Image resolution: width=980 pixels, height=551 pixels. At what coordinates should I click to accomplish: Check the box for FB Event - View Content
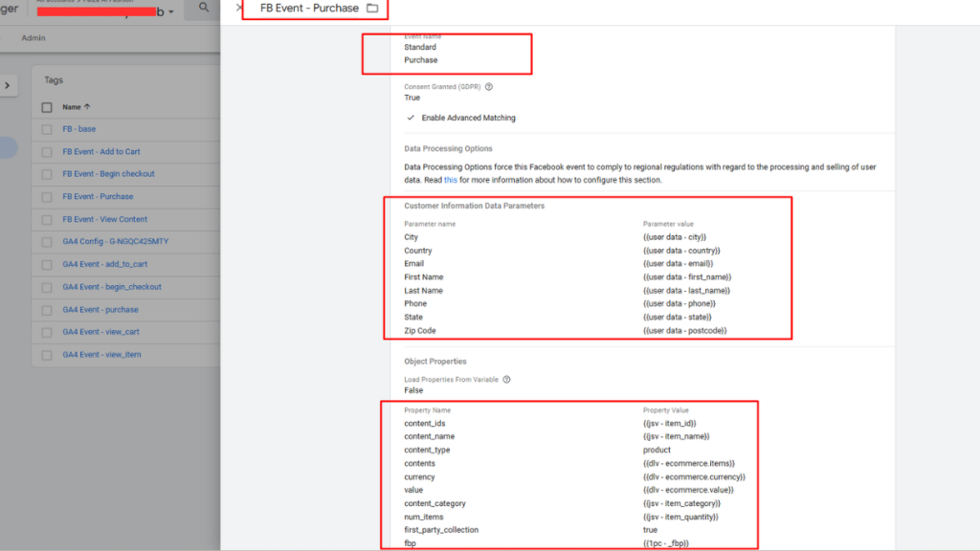pos(47,220)
